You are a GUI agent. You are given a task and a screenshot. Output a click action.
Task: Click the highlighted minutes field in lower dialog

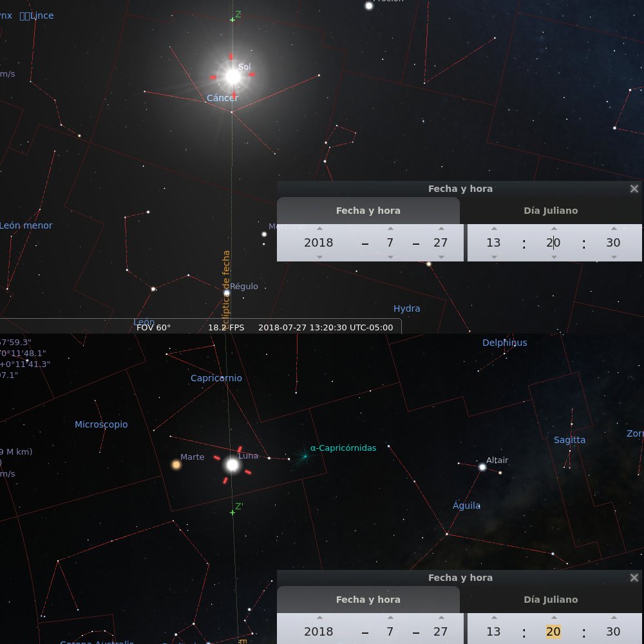point(553,632)
